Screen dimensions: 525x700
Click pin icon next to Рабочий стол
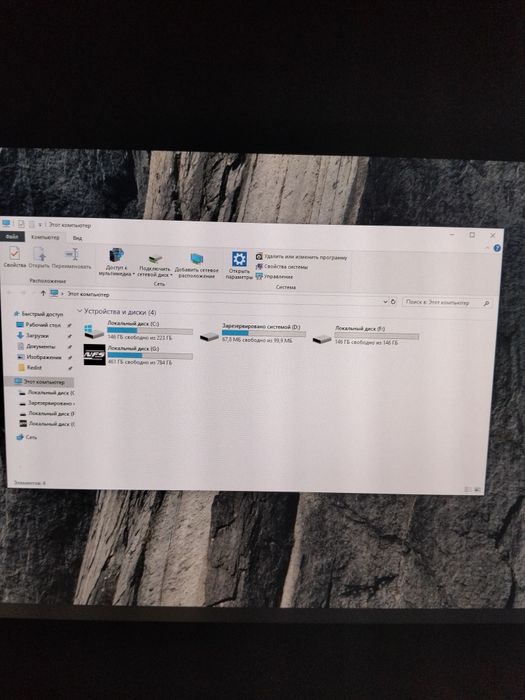pos(69,325)
